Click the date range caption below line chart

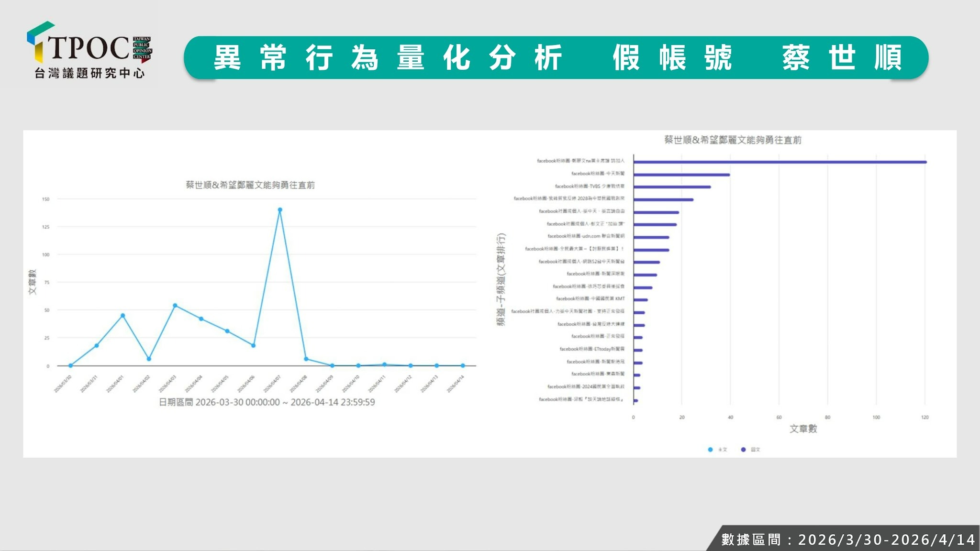coord(267,402)
